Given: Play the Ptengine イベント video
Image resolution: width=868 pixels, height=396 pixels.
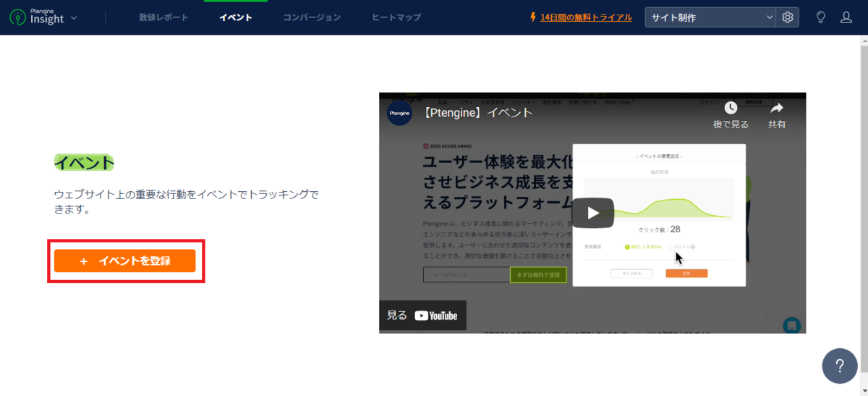Looking at the screenshot, I should coord(593,213).
